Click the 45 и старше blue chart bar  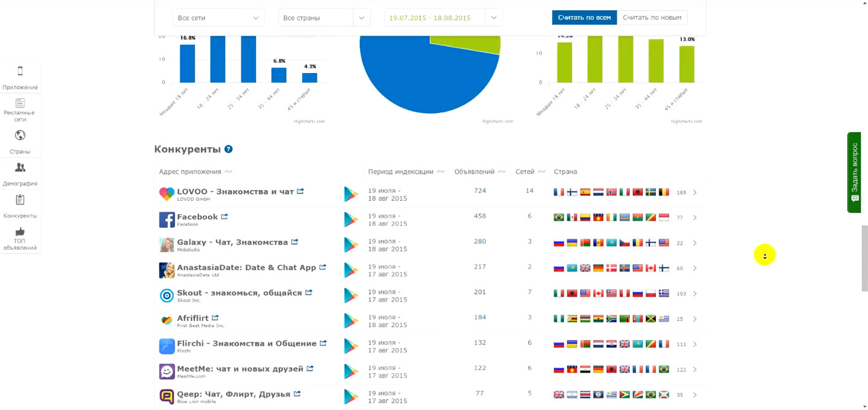click(310, 77)
